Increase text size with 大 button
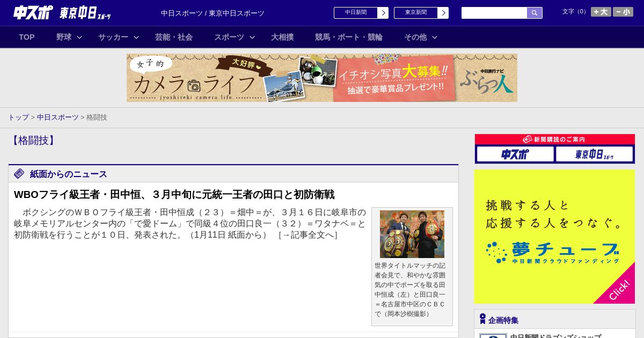This screenshot has width=644, height=338. 601,12
